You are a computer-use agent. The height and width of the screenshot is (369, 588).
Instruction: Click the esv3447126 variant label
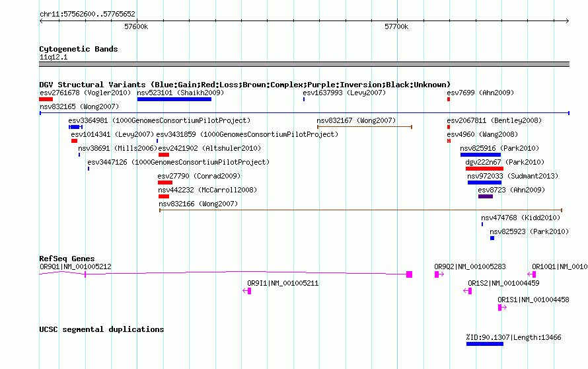[x=178, y=162]
